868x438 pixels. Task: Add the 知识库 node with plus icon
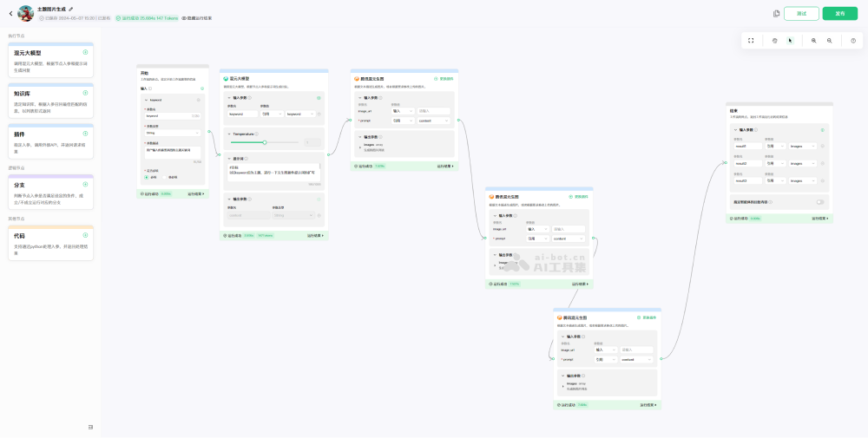tap(85, 93)
